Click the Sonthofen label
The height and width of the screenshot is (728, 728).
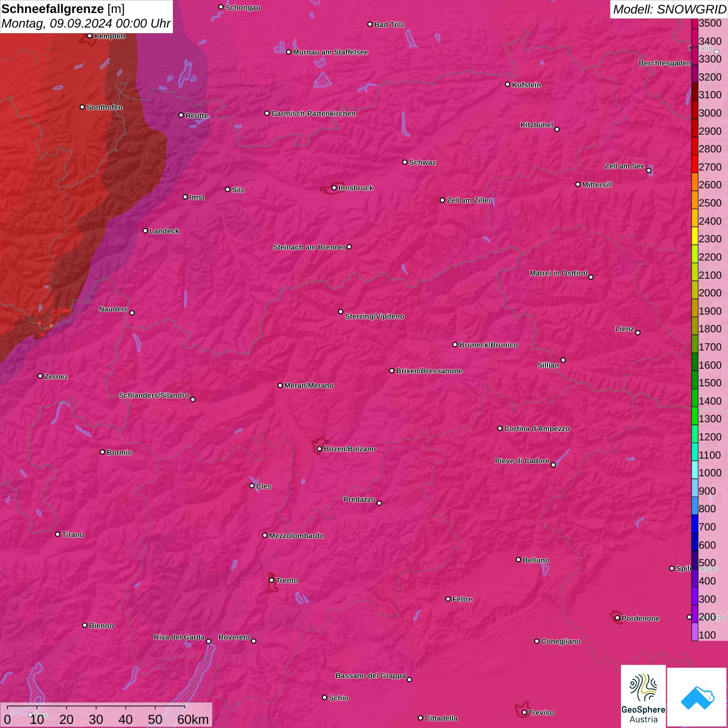(x=105, y=107)
